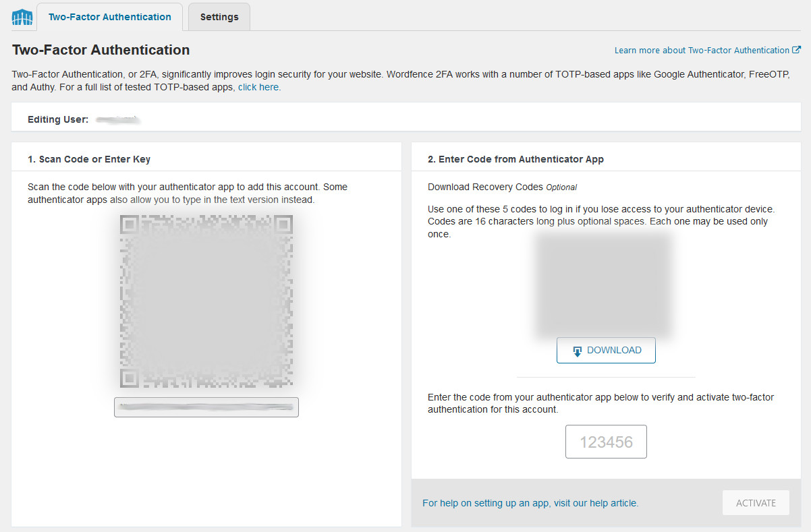Click the DOWNLOAD recovery codes button
The image size is (811, 532).
606,351
